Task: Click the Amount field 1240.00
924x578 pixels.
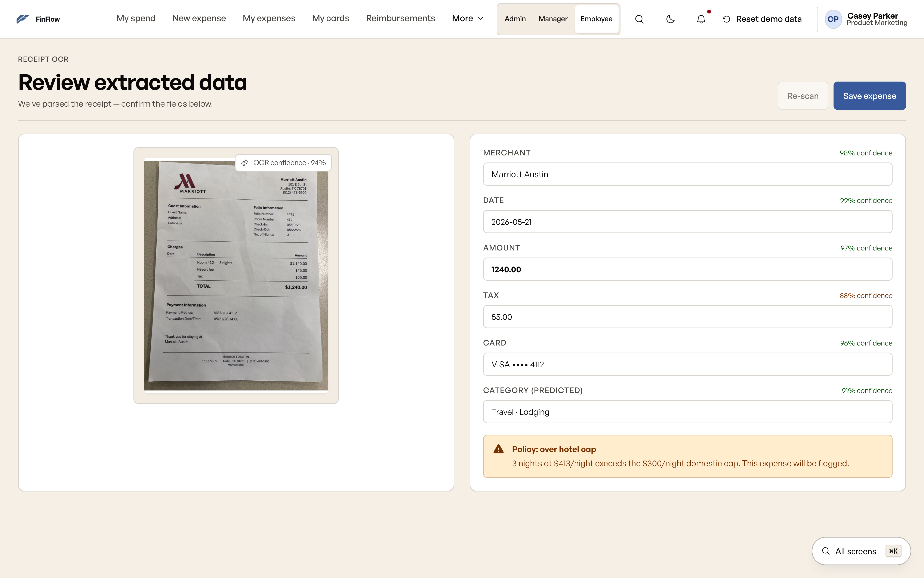Action: coord(688,270)
